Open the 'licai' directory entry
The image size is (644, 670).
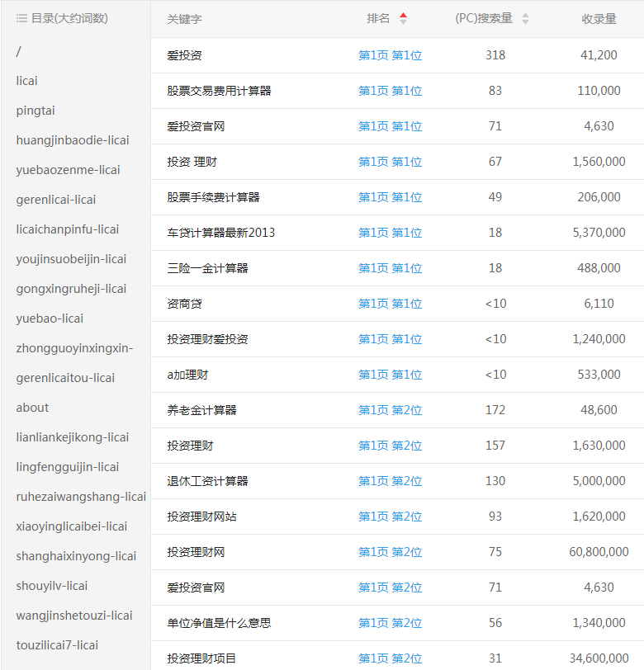(x=27, y=81)
